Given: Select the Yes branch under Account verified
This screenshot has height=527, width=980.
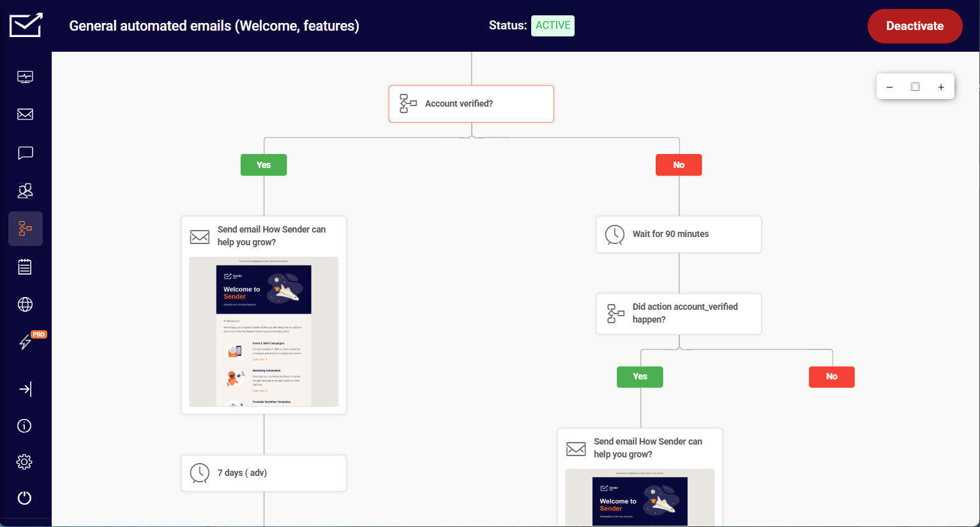Looking at the screenshot, I should [x=263, y=164].
